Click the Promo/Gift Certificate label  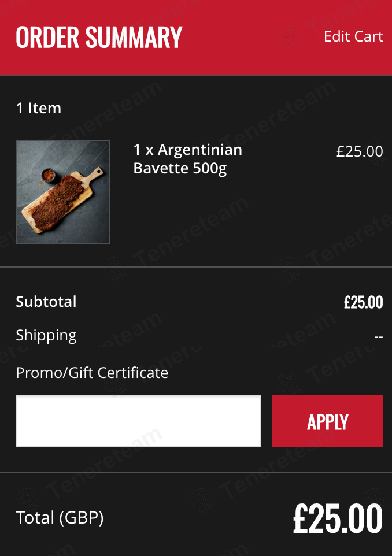[x=93, y=373]
